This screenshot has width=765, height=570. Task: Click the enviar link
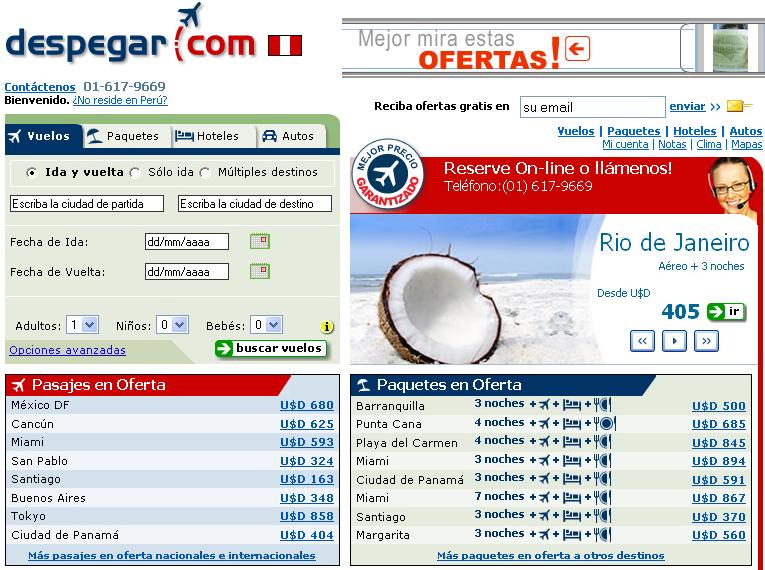click(x=687, y=106)
